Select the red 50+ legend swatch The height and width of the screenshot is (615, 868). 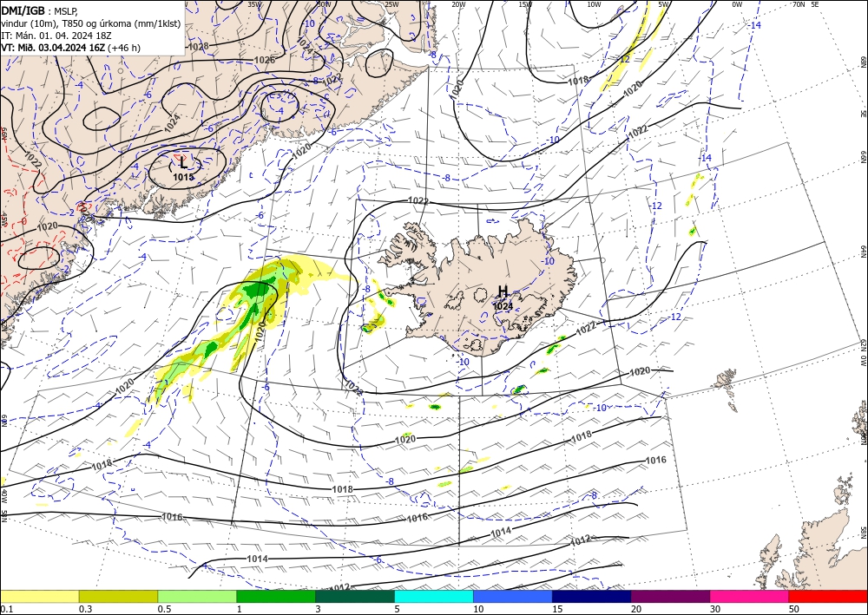click(x=828, y=596)
